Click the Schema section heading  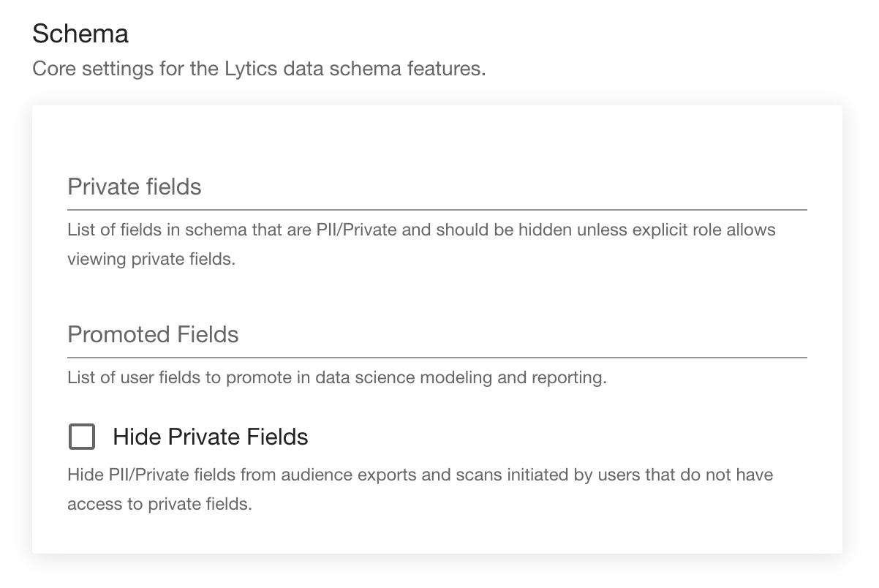(80, 34)
